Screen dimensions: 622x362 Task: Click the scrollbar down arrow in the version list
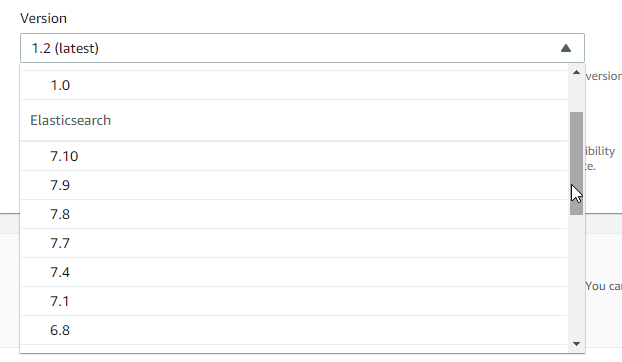[576, 344]
